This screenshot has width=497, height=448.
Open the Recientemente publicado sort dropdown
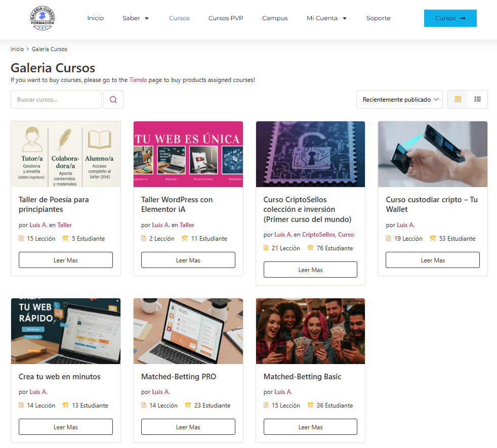pos(399,100)
